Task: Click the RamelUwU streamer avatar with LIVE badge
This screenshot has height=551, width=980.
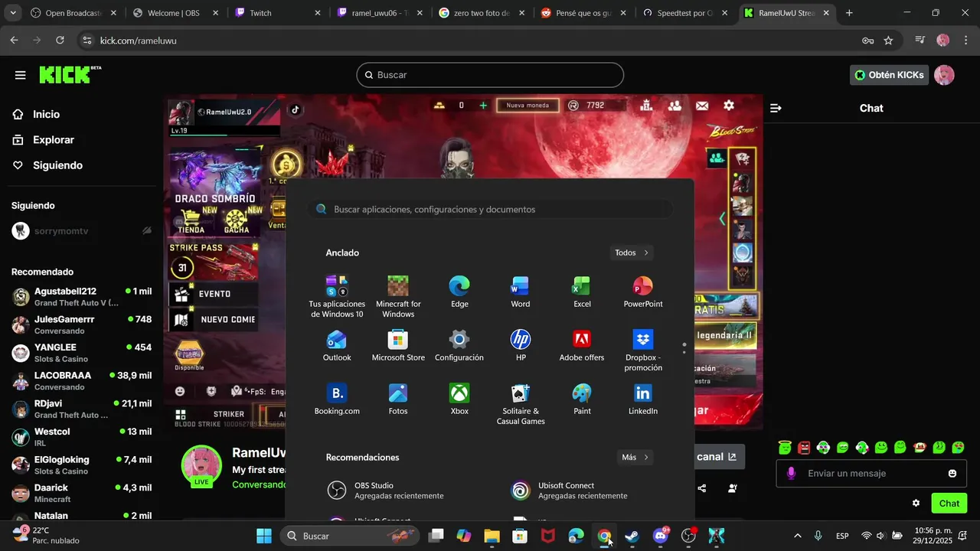Action: [x=201, y=465]
